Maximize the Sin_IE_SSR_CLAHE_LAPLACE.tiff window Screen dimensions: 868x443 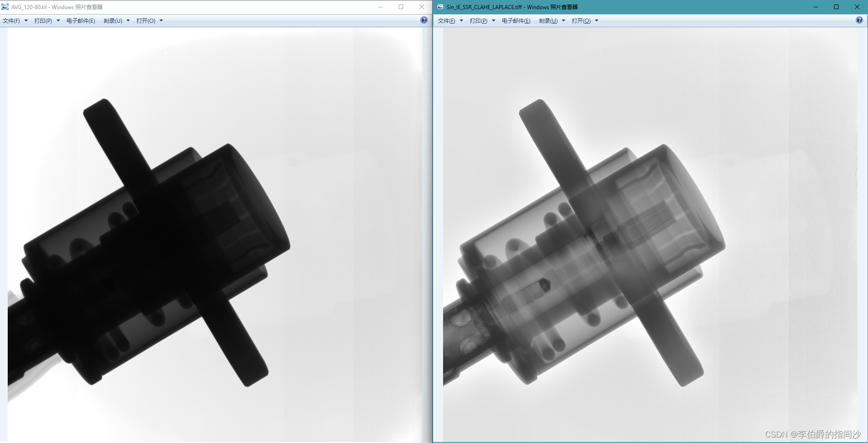pos(836,7)
